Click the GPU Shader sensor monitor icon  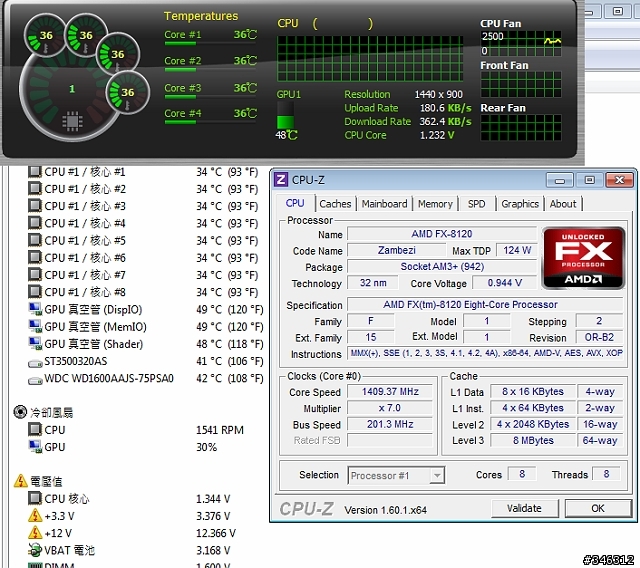pyautogui.click(x=35, y=343)
